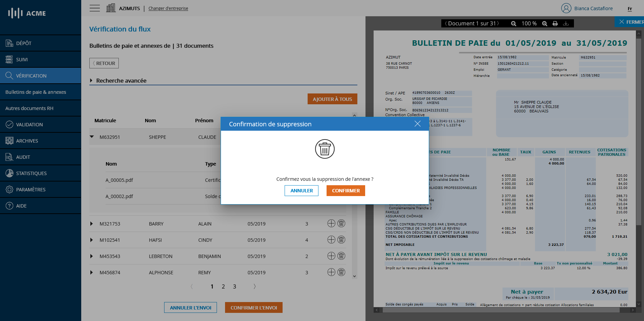644x321 pixels.
Task: Open the Statistiques section
Action: (31, 173)
